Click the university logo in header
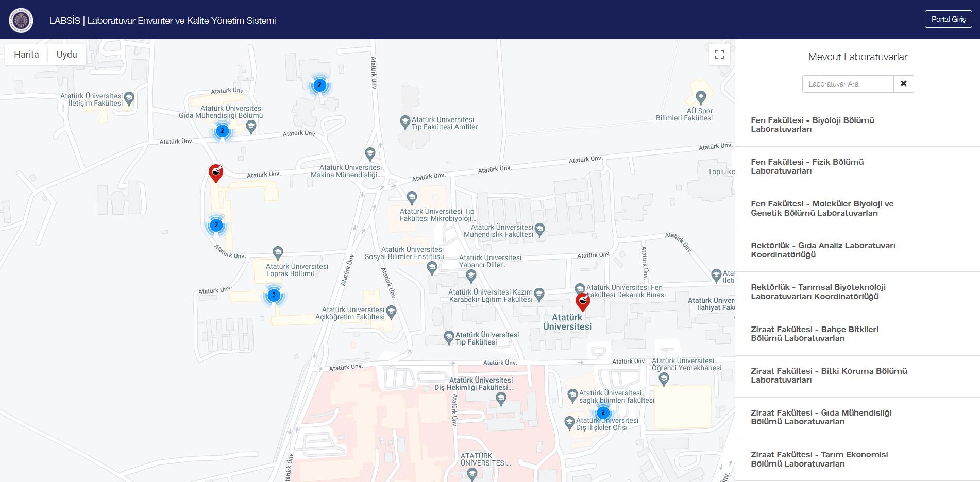Viewport: 980px width, 482px height. pyautogui.click(x=21, y=21)
